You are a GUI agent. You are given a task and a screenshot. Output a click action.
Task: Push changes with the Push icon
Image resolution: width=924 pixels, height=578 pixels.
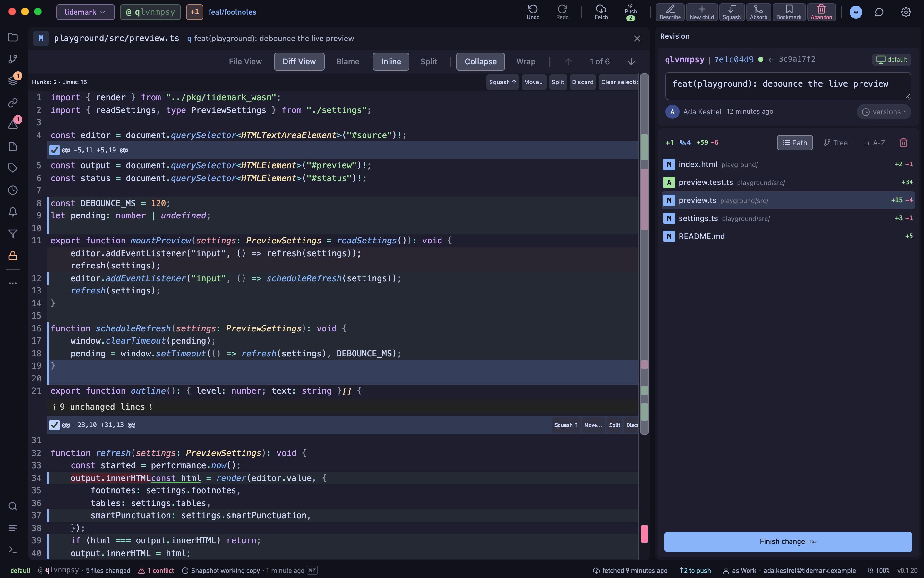tap(630, 12)
